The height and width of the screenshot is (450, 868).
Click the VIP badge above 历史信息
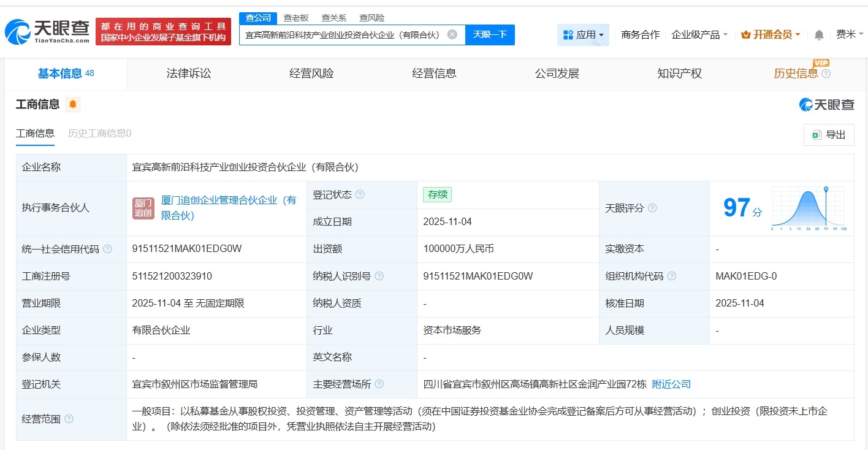pyautogui.click(x=820, y=63)
